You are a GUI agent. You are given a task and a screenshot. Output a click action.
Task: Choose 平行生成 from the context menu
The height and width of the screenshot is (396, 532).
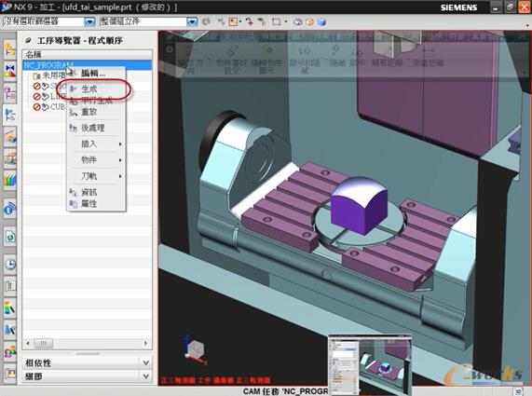[x=96, y=101]
